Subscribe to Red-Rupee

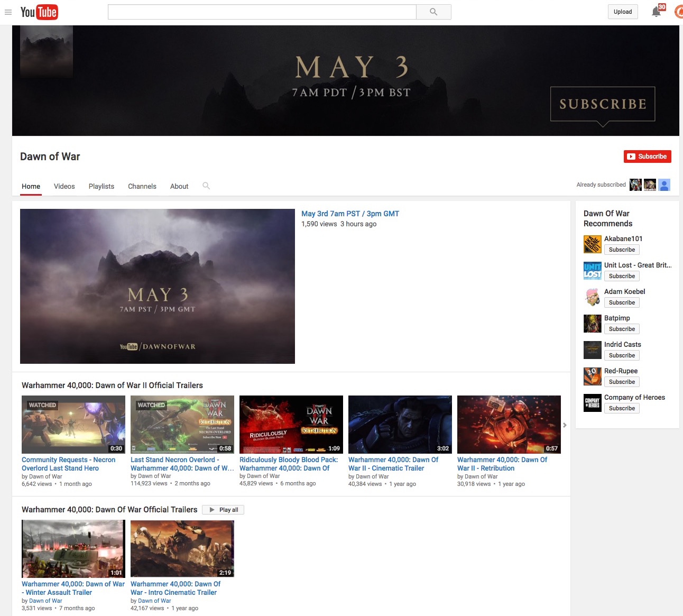click(x=622, y=382)
